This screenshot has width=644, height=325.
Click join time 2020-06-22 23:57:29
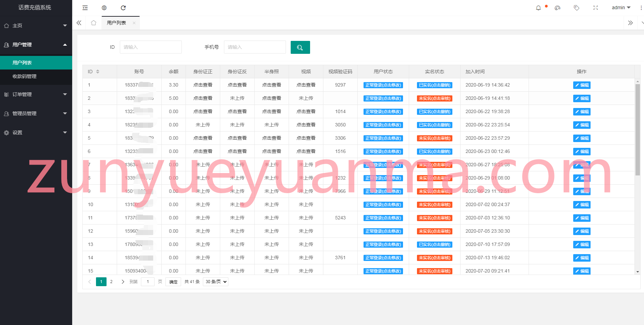click(488, 138)
